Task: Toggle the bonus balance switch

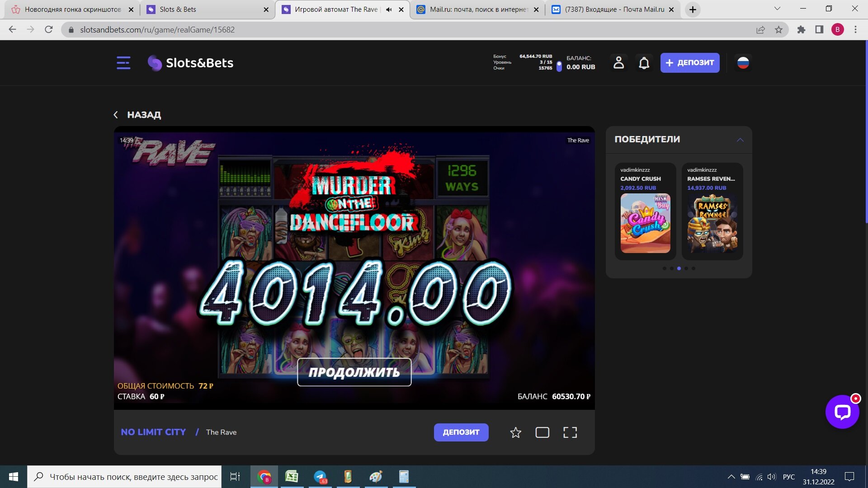Action: 559,66
